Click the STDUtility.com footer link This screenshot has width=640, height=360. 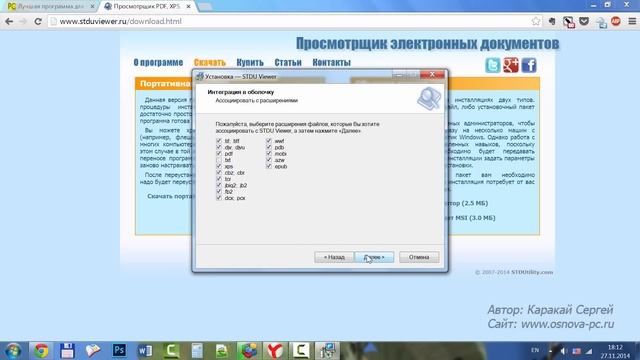[x=532, y=272]
